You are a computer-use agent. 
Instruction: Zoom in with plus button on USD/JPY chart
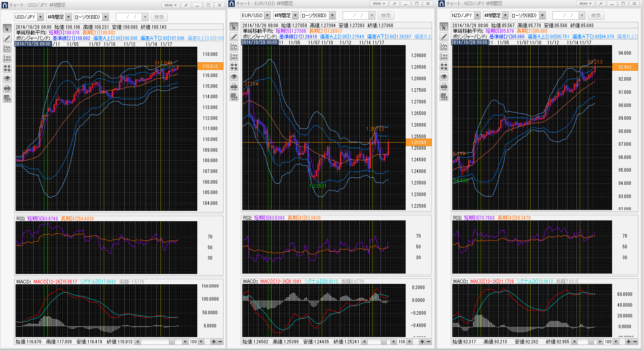(x=214, y=342)
